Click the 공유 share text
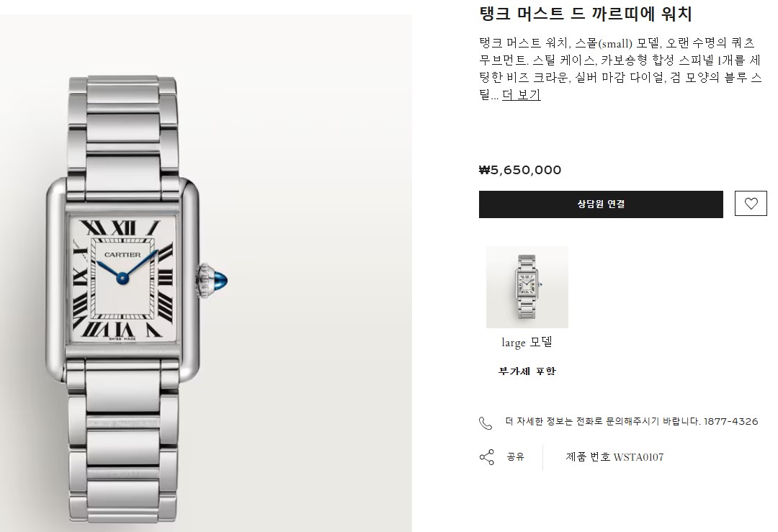 click(x=516, y=456)
